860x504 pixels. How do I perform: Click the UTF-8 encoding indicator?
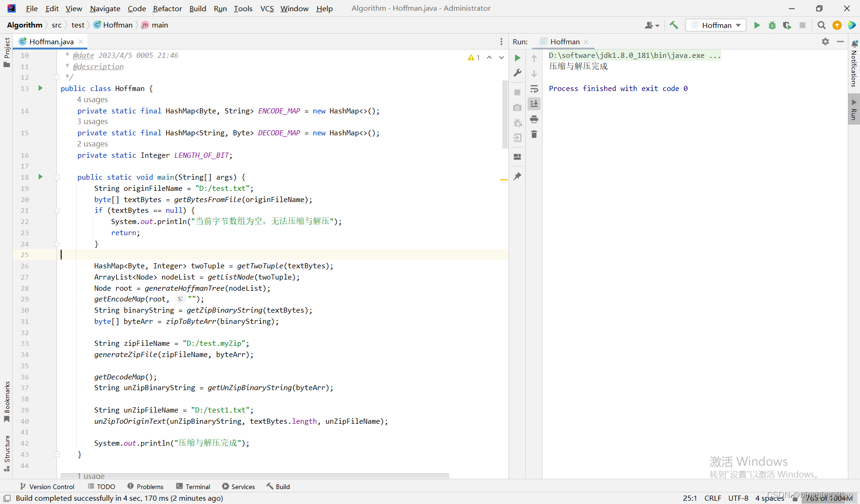(738, 498)
